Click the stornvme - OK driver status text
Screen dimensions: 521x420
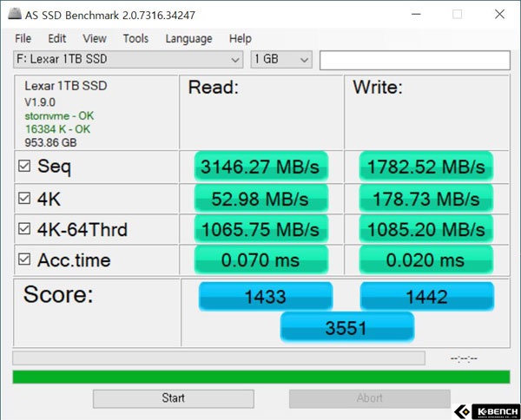coord(59,116)
